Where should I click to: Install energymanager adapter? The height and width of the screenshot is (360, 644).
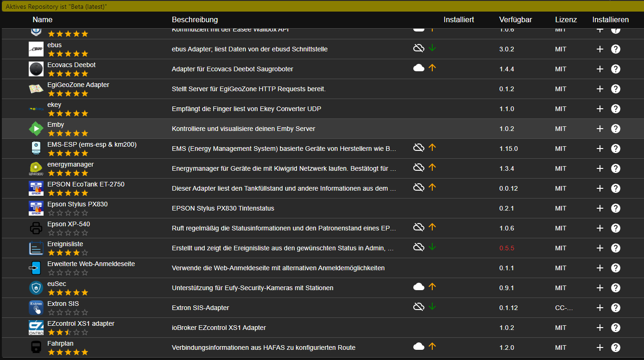600,168
